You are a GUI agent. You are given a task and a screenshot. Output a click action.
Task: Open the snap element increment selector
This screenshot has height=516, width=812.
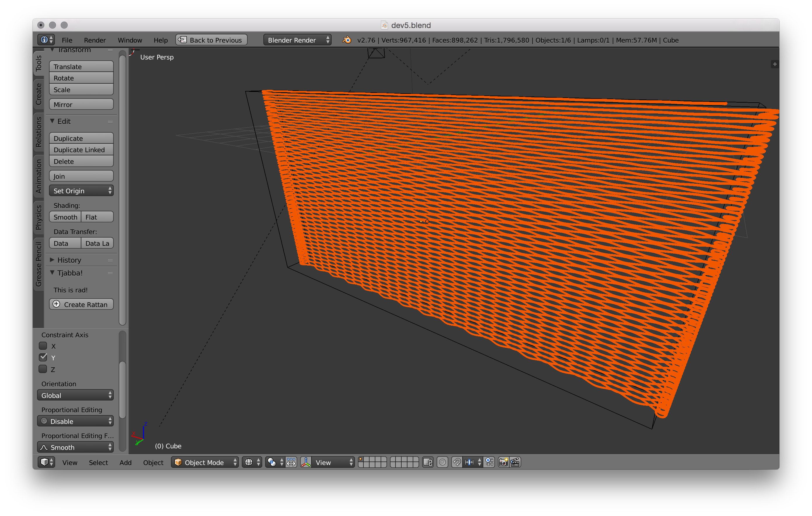pos(473,462)
